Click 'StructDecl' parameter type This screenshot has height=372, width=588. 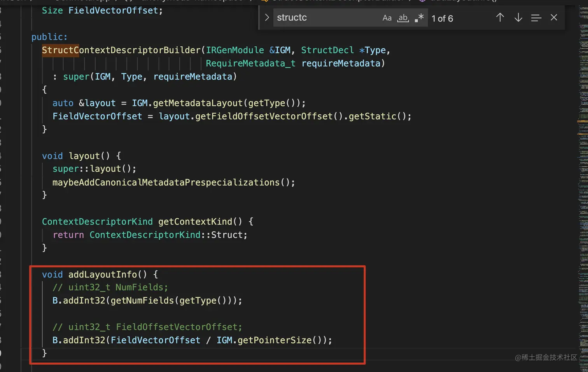pos(327,50)
